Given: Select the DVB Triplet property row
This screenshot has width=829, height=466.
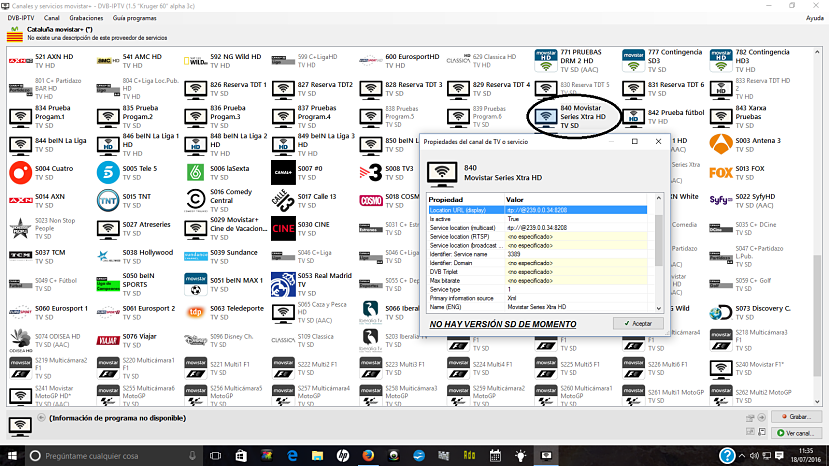Looking at the screenshot, I should tap(537, 272).
